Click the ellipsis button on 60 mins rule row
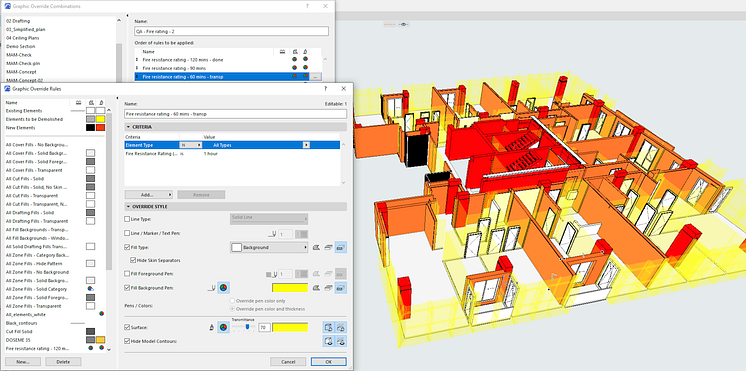This screenshot has width=746, height=371. point(317,77)
